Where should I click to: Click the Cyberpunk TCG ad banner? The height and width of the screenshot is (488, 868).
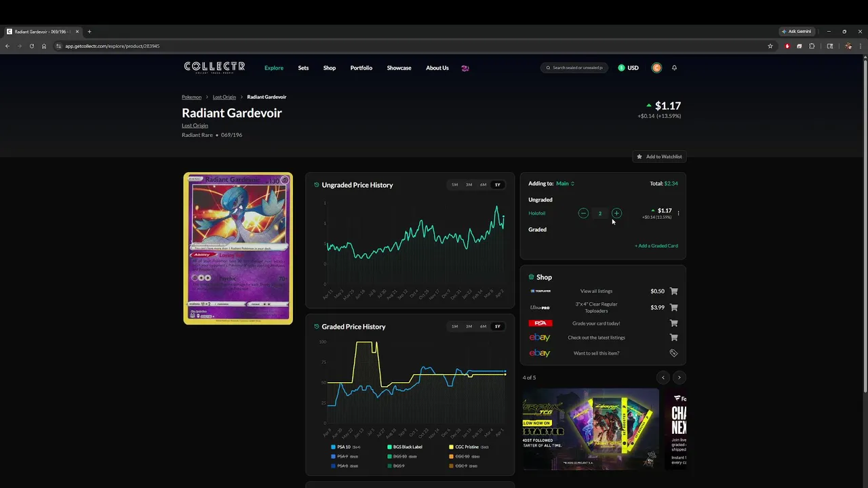pyautogui.click(x=591, y=429)
